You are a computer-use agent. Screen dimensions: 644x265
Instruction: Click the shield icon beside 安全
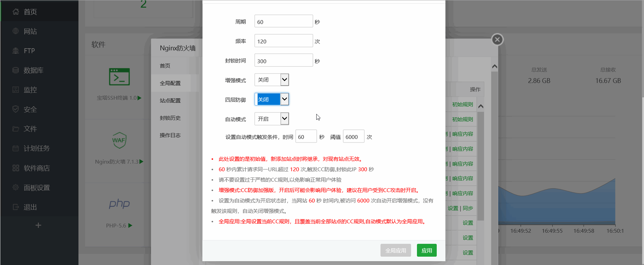(x=16, y=109)
